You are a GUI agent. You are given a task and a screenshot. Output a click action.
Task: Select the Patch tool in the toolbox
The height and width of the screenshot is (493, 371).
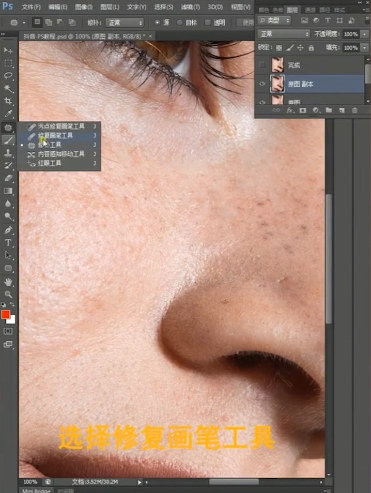[x=8, y=127]
